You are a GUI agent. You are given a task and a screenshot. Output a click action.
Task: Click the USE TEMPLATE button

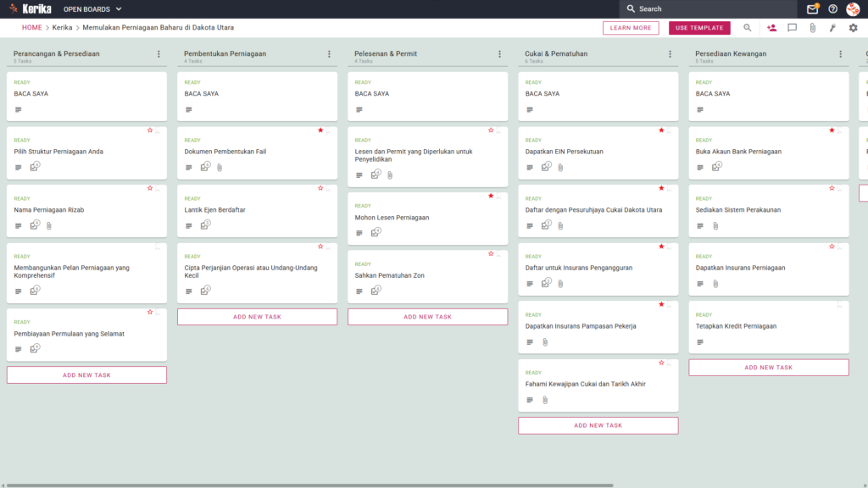click(699, 28)
